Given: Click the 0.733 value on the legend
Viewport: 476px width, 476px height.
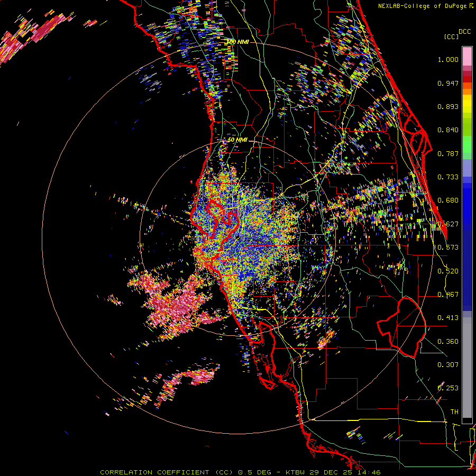Looking at the screenshot, I should (x=448, y=177).
